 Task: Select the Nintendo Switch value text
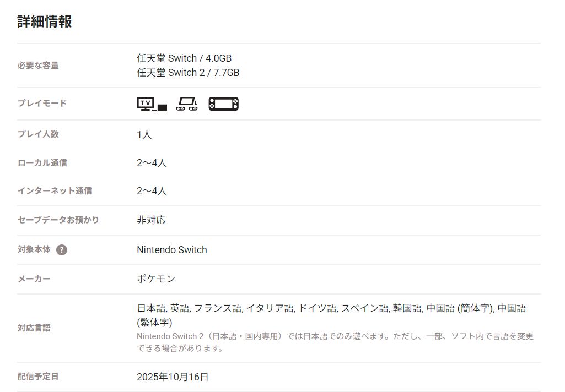click(172, 250)
